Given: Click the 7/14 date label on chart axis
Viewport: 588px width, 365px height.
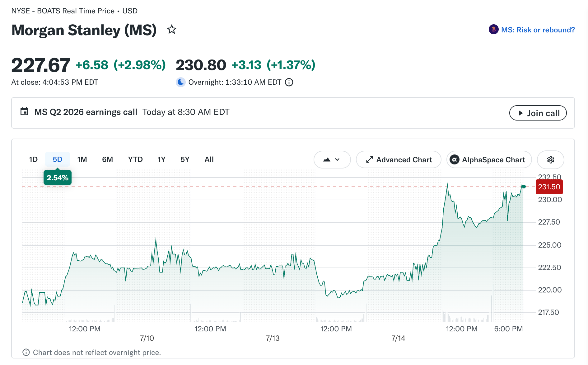Looking at the screenshot, I should [x=398, y=338].
